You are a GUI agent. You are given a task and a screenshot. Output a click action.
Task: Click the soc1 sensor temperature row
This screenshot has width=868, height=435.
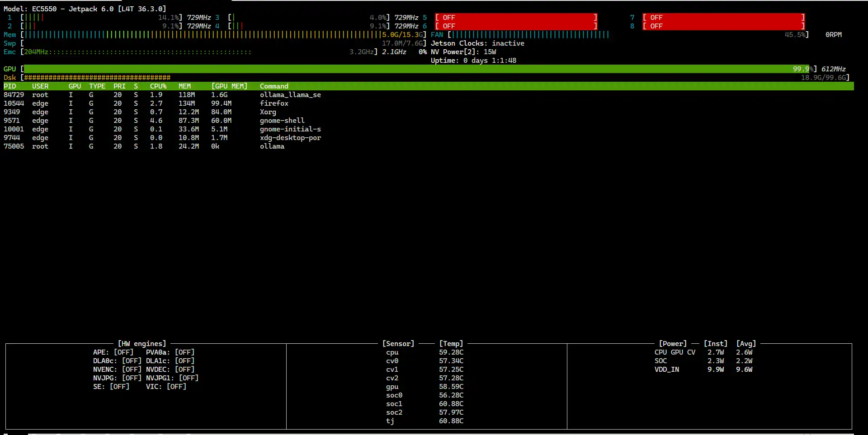tap(425, 404)
